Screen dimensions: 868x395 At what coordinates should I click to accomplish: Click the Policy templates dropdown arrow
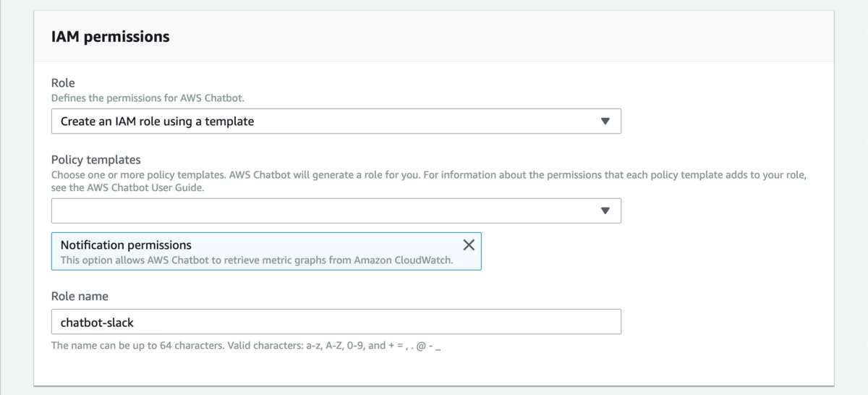605,211
